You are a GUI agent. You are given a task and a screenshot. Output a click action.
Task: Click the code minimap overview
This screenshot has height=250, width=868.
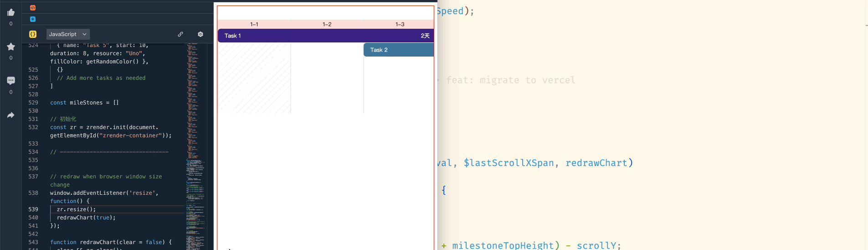(x=195, y=146)
